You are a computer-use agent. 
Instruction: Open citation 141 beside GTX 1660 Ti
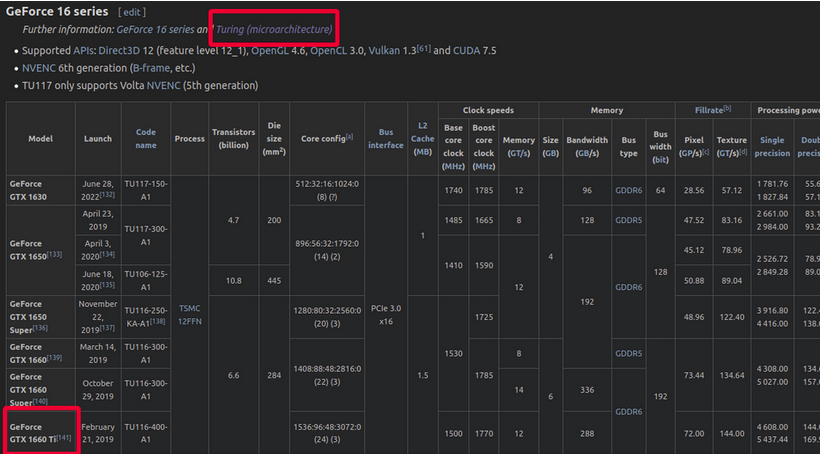[x=64, y=437]
